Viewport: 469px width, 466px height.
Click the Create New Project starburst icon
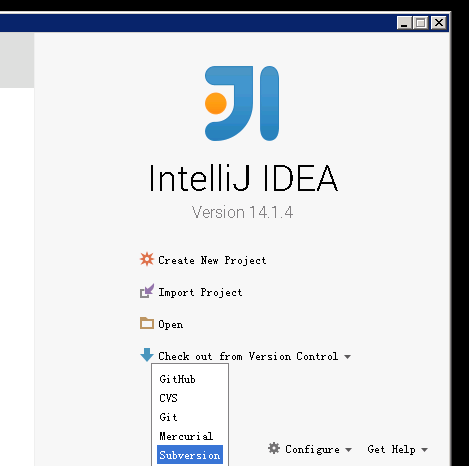(x=147, y=259)
